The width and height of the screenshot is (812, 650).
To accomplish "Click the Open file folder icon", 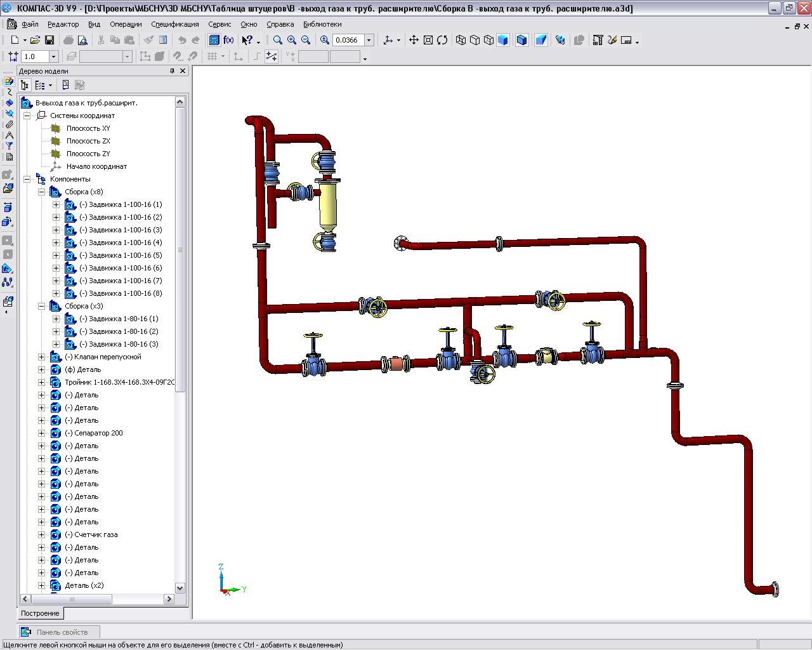I will click(35, 40).
